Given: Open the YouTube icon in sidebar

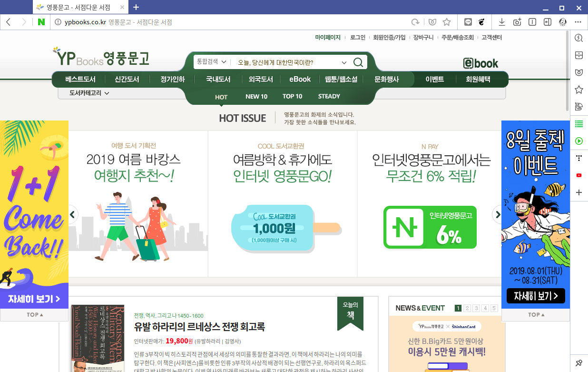Looking at the screenshot, I should tap(579, 175).
